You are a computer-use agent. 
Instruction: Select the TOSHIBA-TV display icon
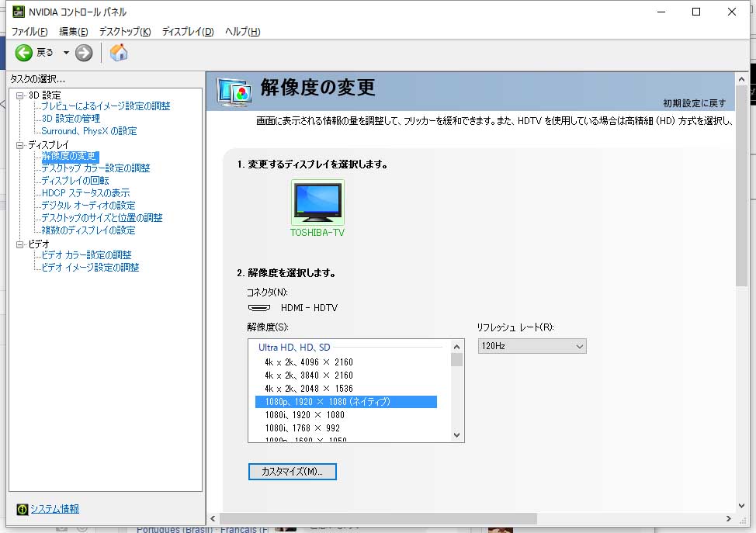click(317, 199)
